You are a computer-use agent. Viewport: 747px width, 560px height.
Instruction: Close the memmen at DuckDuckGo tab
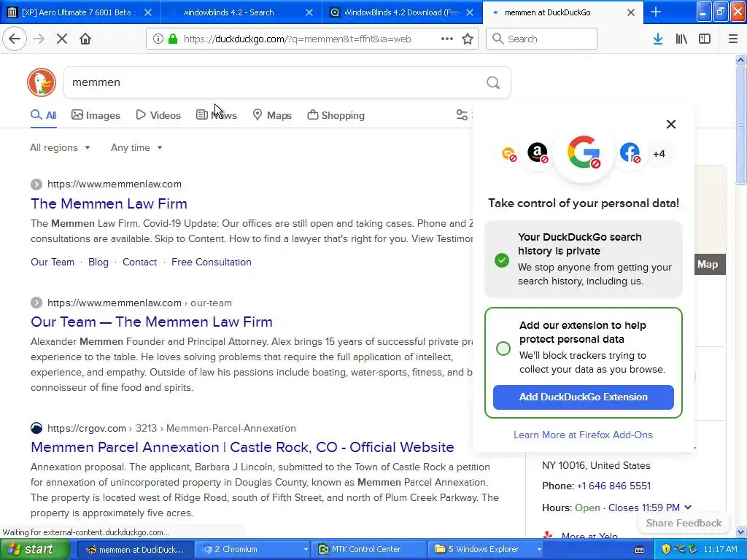pyautogui.click(x=631, y=12)
